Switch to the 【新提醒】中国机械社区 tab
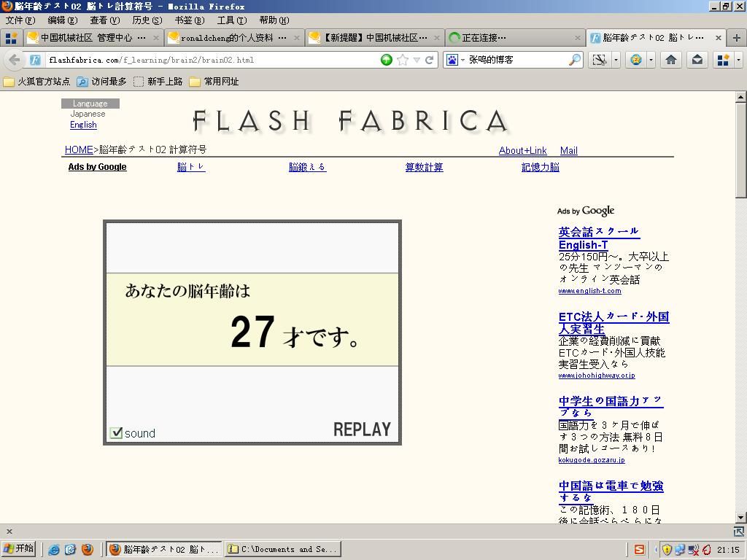Screen dimensions: 747x560 click(x=374, y=38)
